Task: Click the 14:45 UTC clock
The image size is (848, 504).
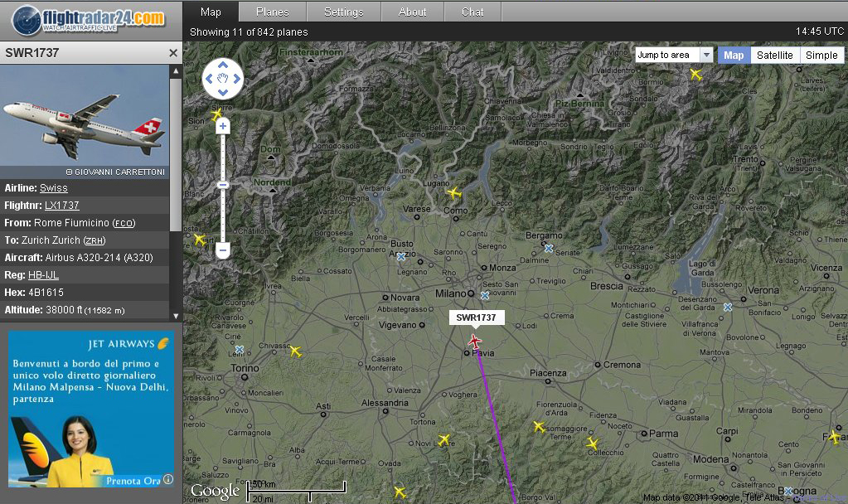Action: [819, 31]
